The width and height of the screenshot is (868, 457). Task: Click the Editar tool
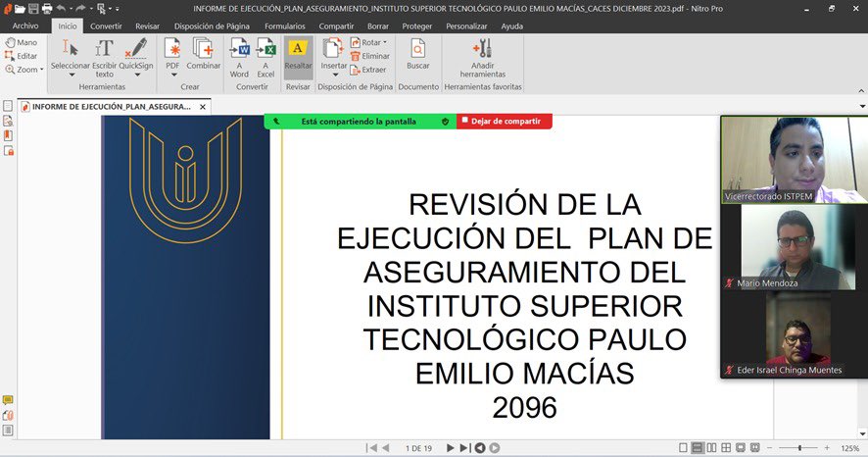[x=21, y=56]
